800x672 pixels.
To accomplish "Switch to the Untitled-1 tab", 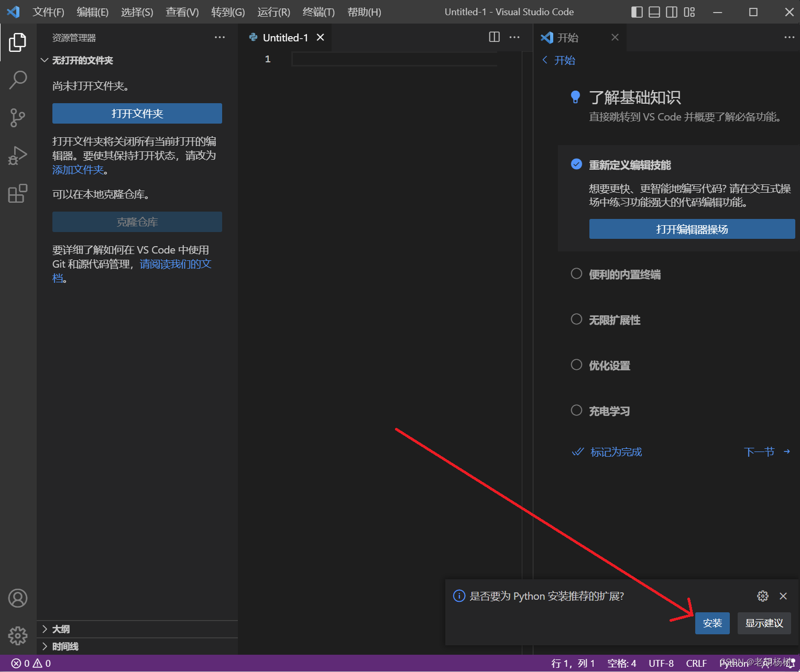I will 286,38.
